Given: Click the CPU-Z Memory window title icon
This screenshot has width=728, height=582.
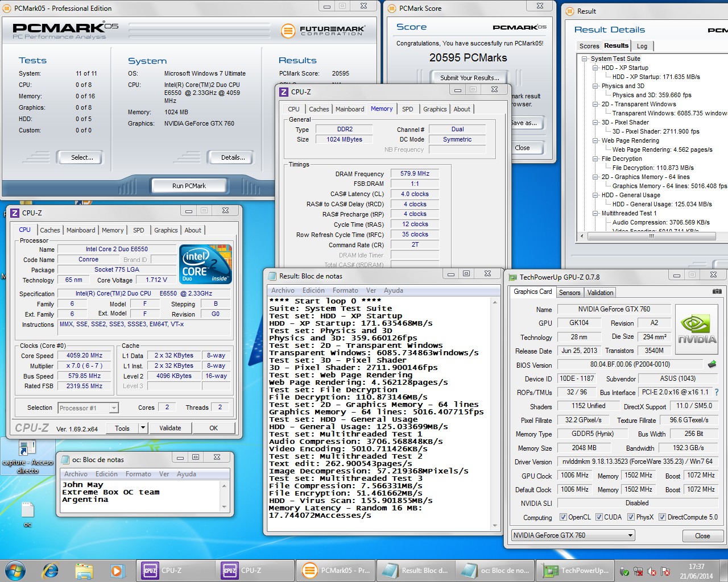Looking at the screenshot, I should point(284,92).
